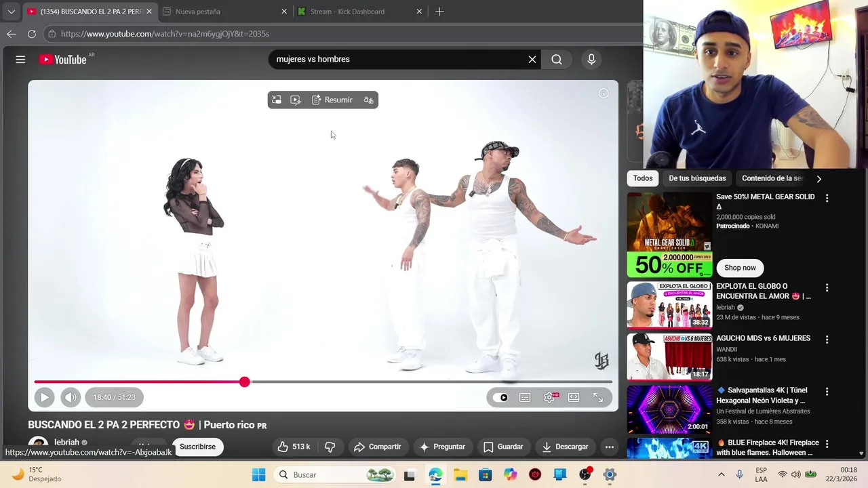Select the 'Contenido de la serie' chip
Viewport: 868px width, 488px height.
tap(772, 178)
